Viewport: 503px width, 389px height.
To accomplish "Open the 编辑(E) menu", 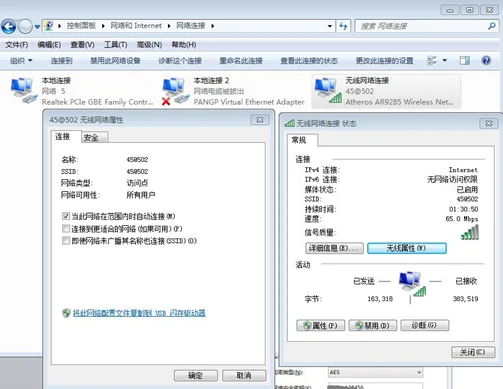I will [x=49, y=45].
